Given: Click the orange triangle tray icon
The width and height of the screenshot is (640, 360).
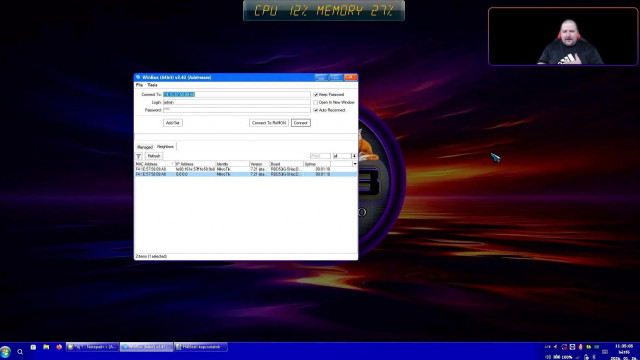Looking at the screenshot, I should (x=556, y=347).
